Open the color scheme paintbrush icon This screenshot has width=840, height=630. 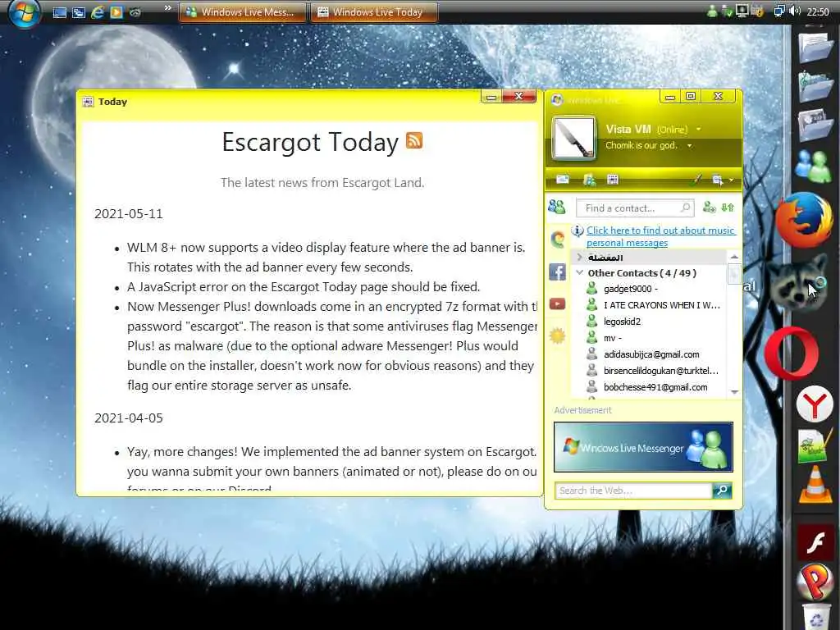coord(696,180)
